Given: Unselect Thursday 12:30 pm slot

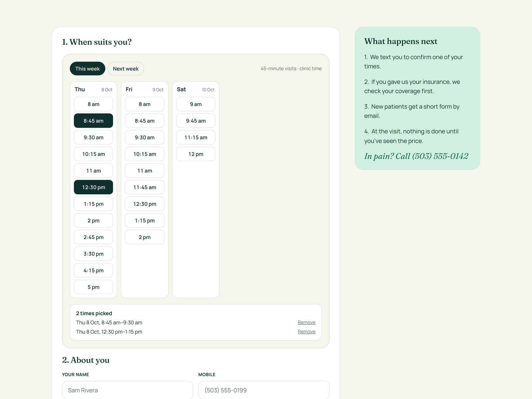Looking at the screenshot, I should click(x=93, y=187).
